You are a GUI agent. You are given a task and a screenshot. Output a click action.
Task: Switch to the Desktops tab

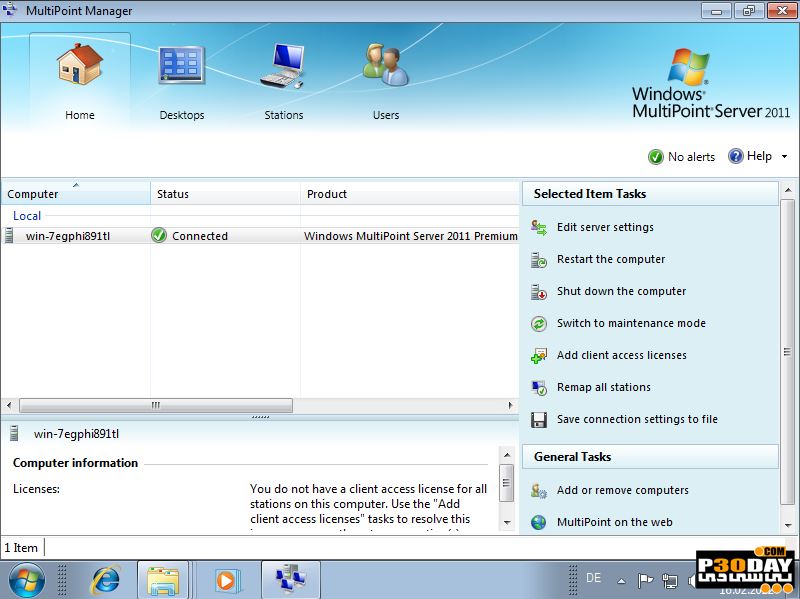(x=182, y=81)
